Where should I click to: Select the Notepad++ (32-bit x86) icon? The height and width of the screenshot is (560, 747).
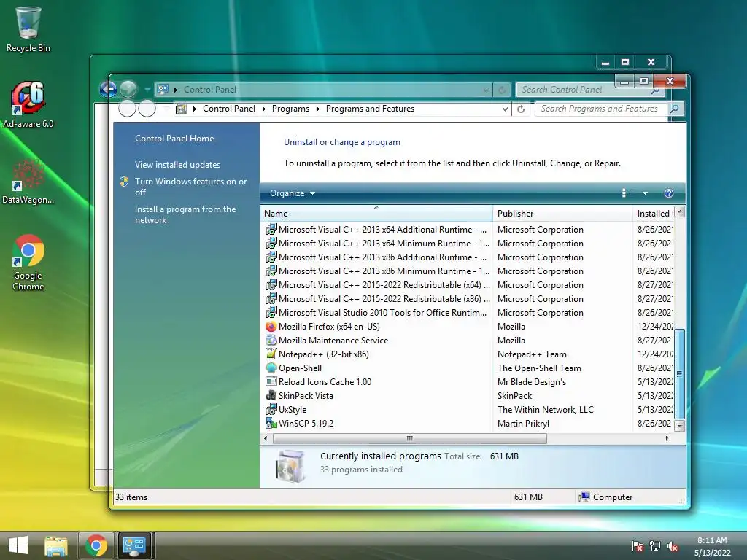pos(271,354)
